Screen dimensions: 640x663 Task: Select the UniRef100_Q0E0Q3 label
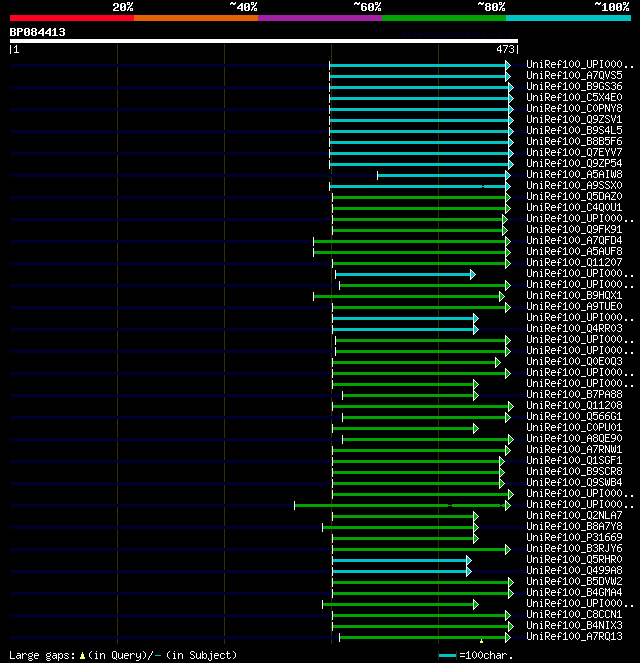point(574,362)
